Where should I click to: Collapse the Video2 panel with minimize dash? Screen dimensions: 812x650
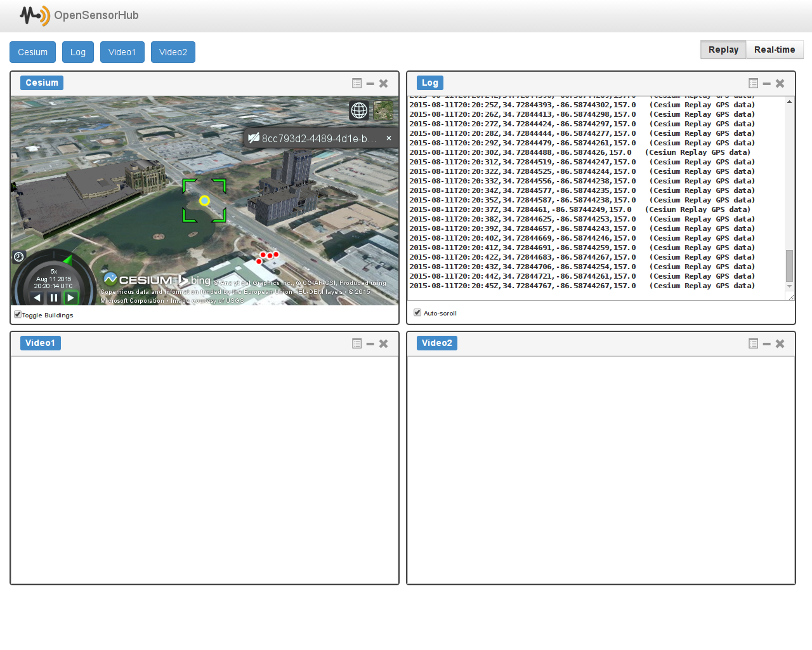[x=766, y=343]
